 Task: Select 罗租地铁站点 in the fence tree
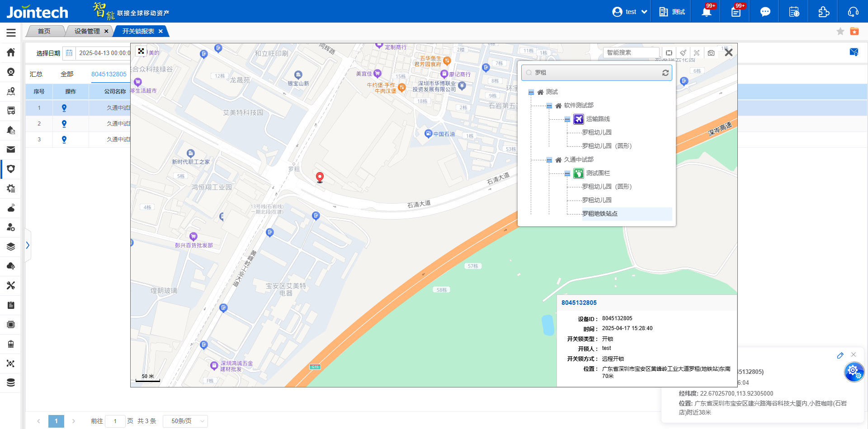[x=599, y=214]
